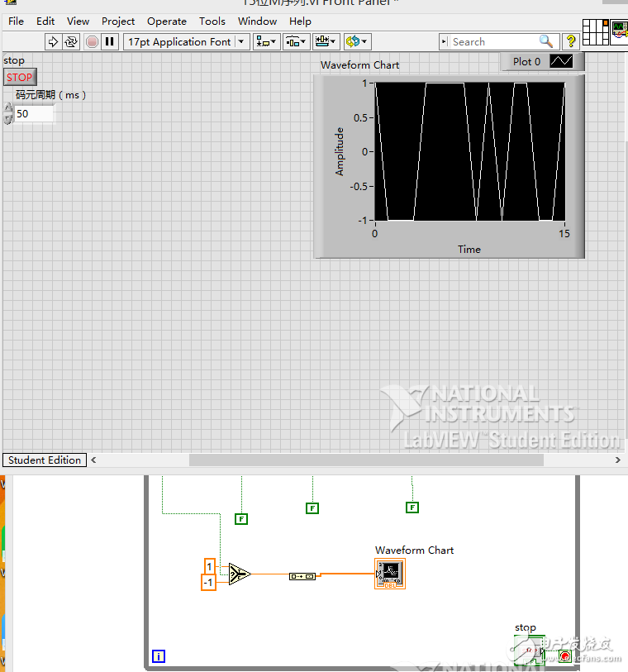Click the context help question mark

[571, 41]
